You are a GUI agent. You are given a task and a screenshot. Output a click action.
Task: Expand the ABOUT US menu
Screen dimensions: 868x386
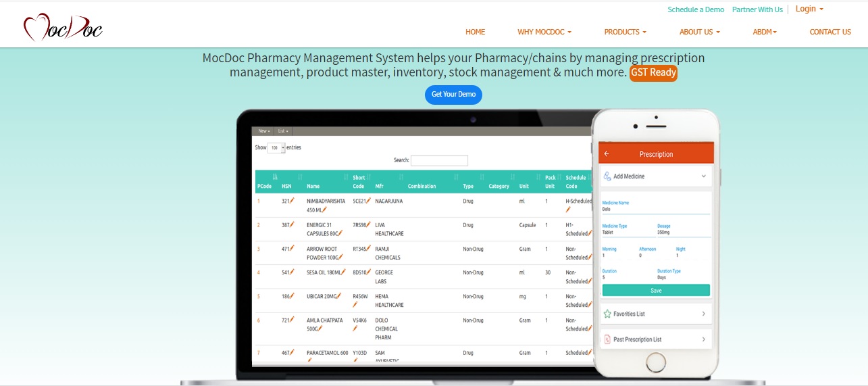point(700,32)
